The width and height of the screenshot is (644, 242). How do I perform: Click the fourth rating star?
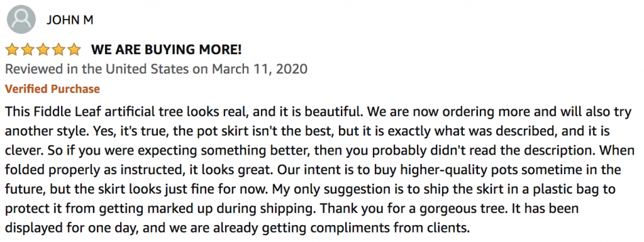click(58, 50)
